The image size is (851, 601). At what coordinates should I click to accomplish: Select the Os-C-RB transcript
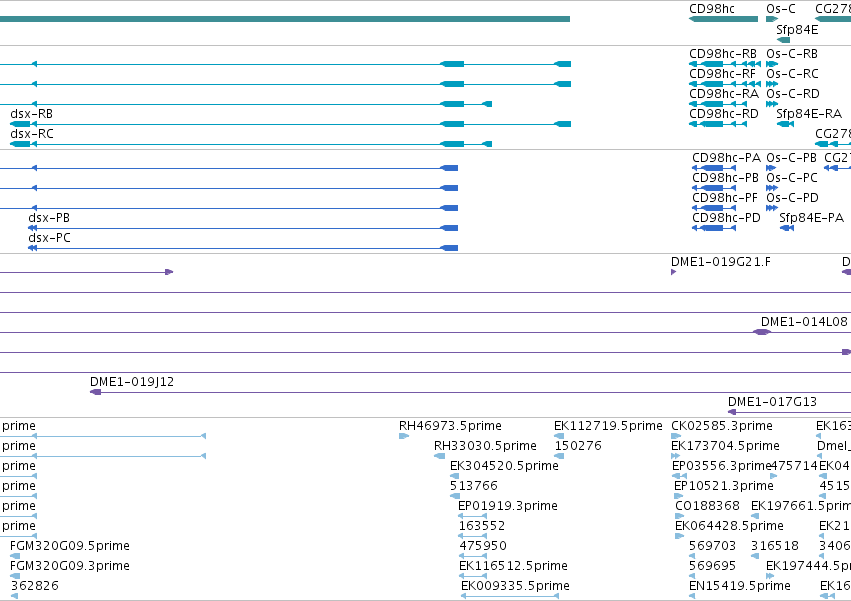click(x=772, y=64)
